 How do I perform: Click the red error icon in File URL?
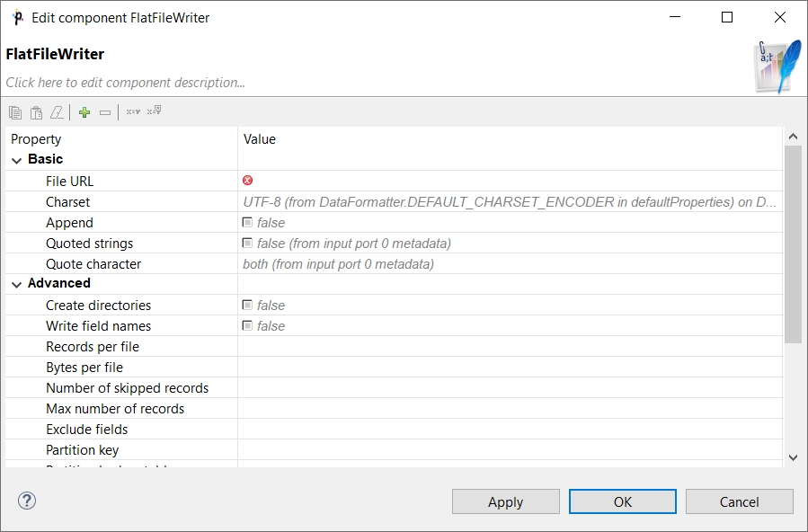coord(247,181)
